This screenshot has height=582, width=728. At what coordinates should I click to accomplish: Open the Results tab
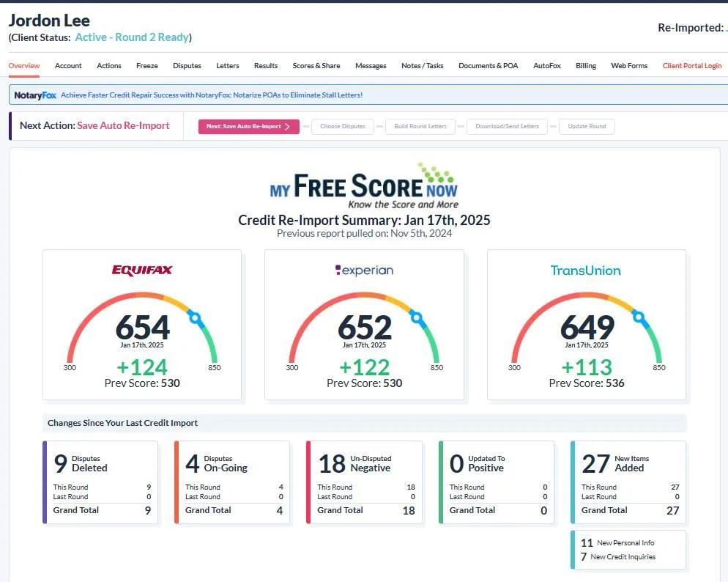point(266,65)
